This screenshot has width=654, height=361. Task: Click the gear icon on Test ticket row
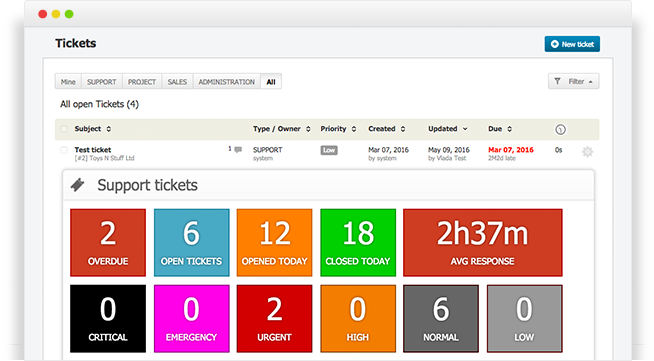pyautogui.click(x=587, y=152)
